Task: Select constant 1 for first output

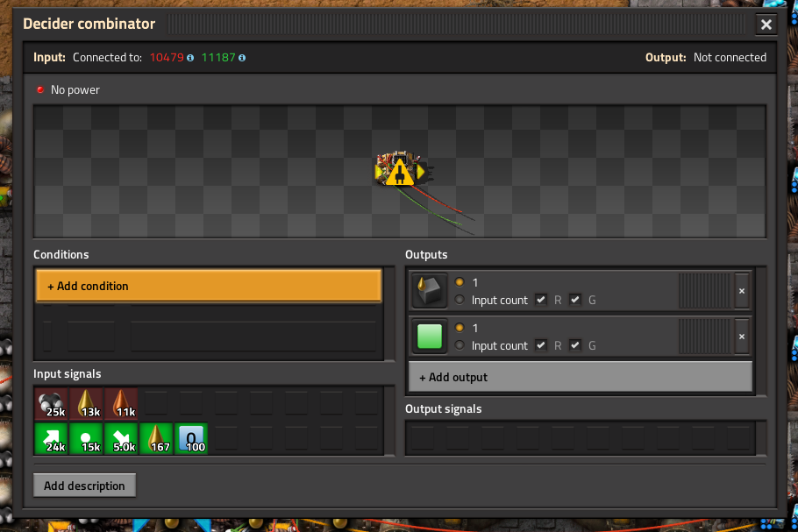Action: [x=460, y=281]
